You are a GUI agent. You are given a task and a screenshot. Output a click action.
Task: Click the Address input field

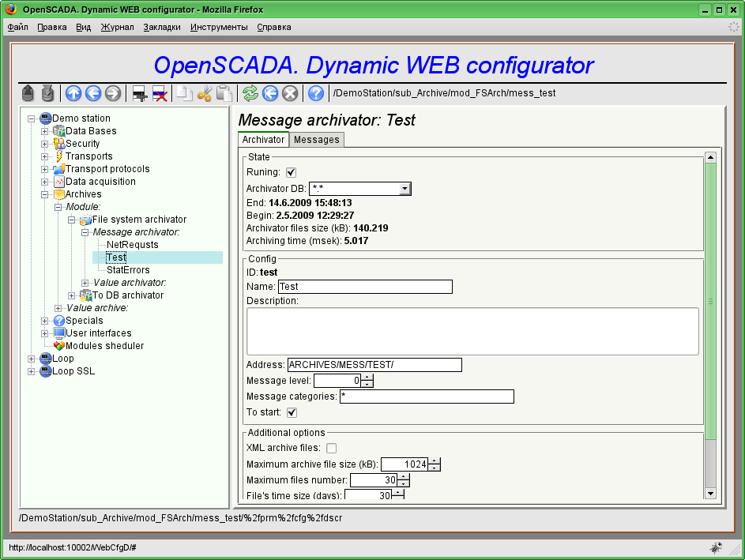click(374, 365)
